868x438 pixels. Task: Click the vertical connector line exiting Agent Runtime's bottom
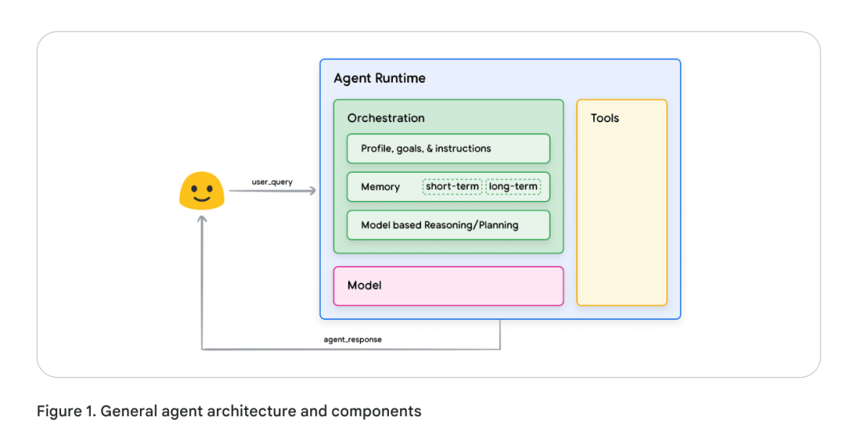[x=500, y=334]
